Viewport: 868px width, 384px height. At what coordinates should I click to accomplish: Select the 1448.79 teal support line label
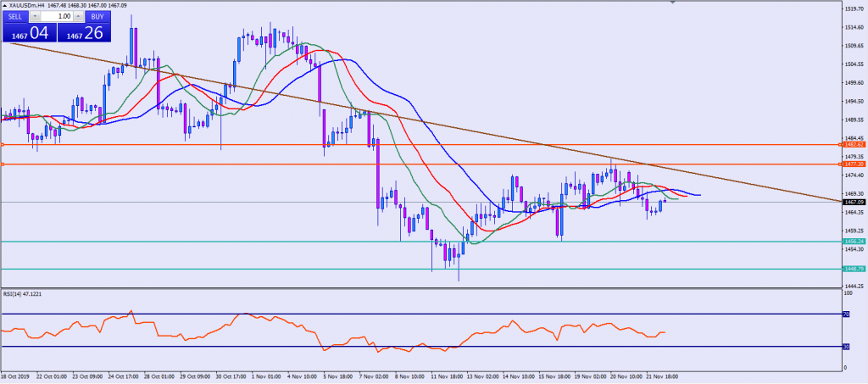point(854,269)
